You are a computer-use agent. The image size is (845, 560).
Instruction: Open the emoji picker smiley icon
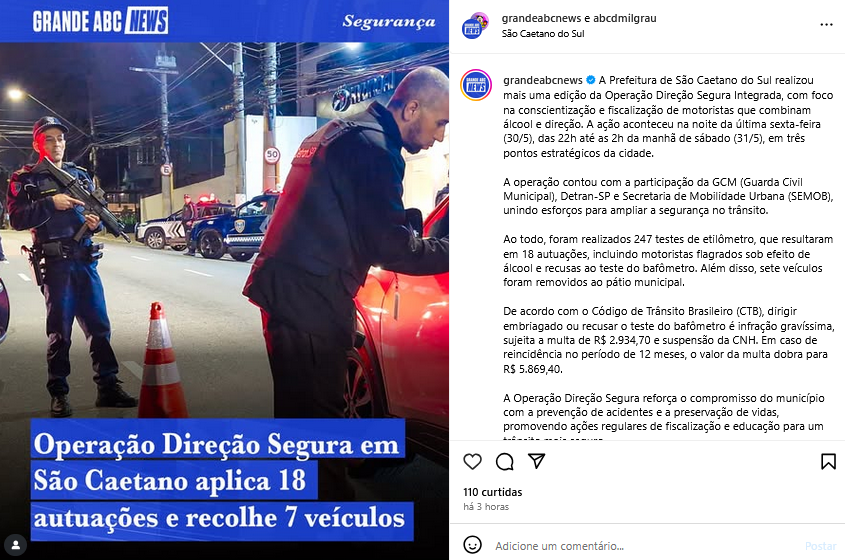[x=473, y=545]
